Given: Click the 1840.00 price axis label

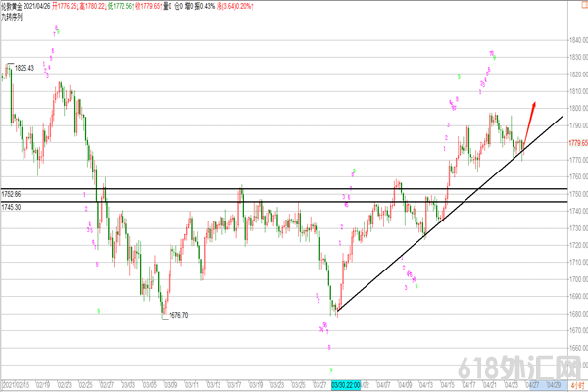Looking at the screenshot, I should click(578, 40).
